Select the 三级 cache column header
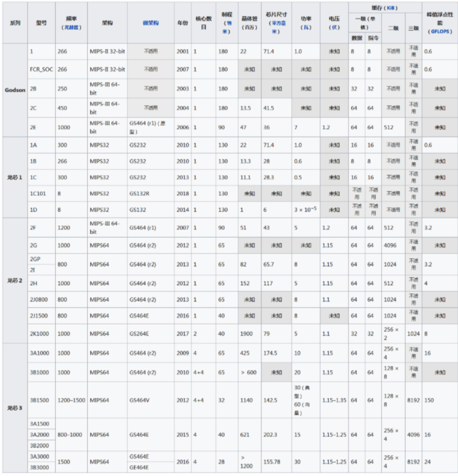This screenshot has width=458, height=476. pos(414,28)
